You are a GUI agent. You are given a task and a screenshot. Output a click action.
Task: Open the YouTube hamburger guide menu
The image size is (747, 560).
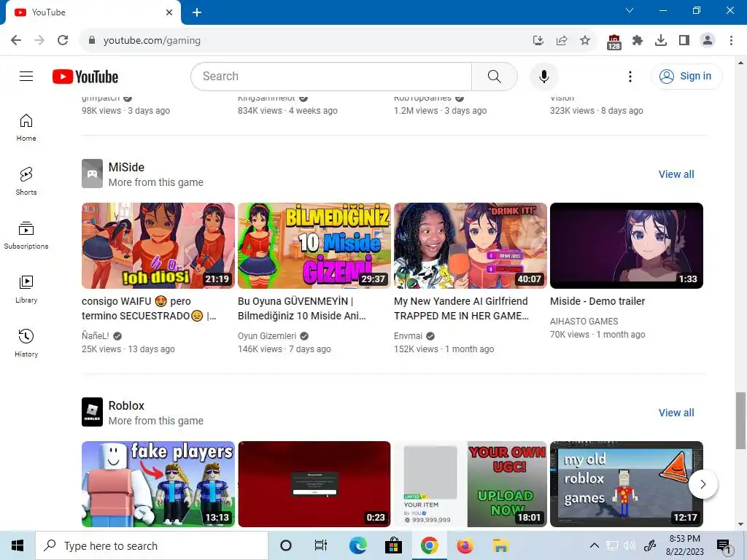coord(26,76)
